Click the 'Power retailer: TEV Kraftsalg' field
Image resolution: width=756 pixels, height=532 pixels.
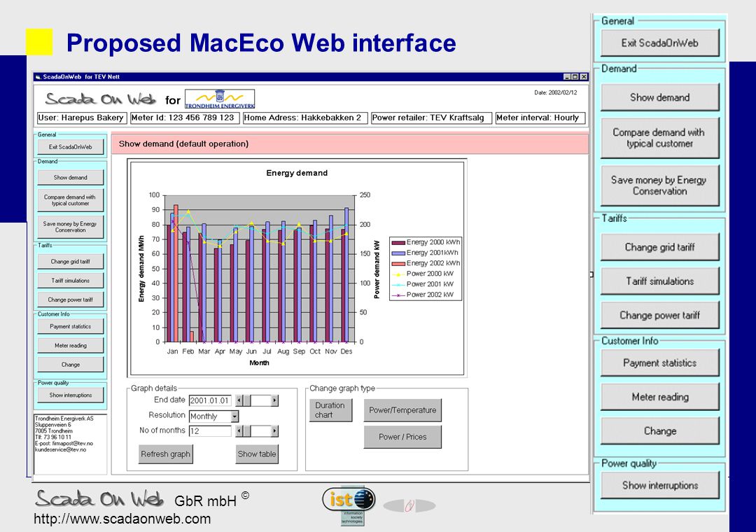pyautogui.click(x=431, y=118)
